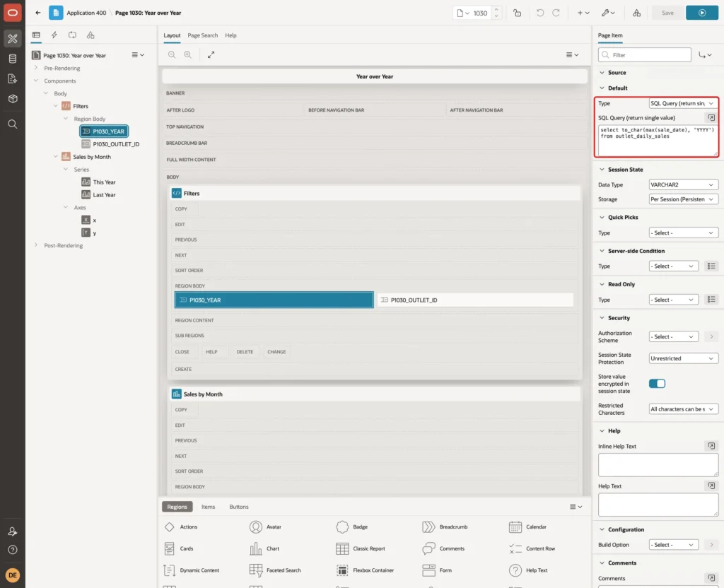Click the Redo arrow in top toolbar

point(556,13)
